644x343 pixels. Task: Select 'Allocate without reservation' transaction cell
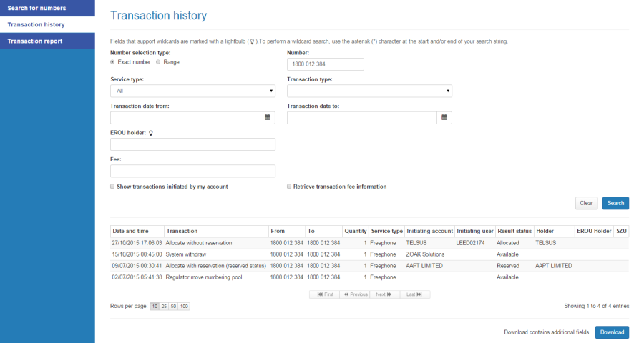point(216,243)
